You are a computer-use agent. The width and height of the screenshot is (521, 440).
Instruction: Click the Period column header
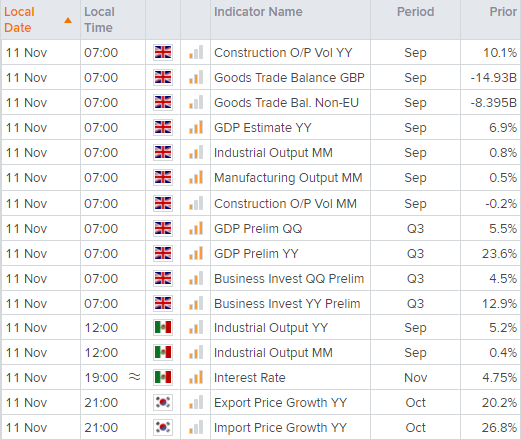point(415,12)
